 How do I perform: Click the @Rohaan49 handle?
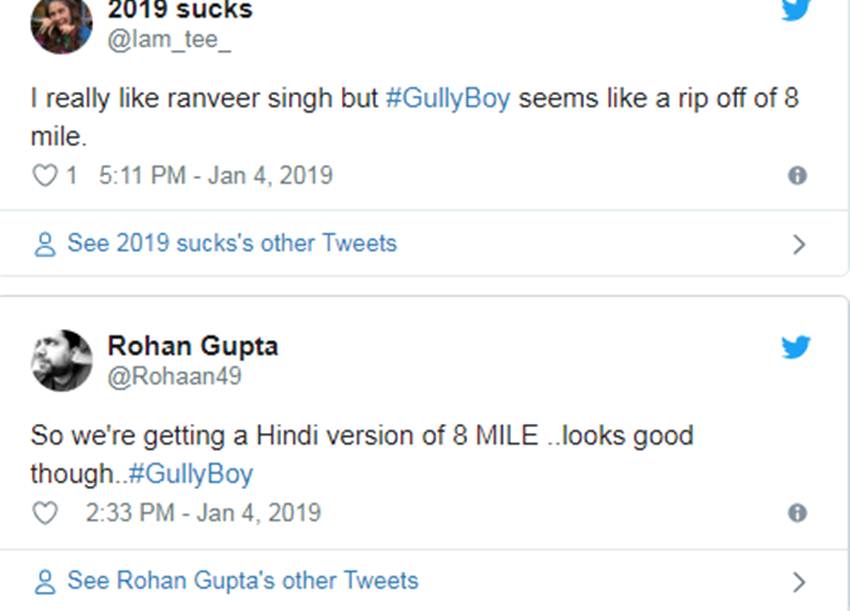(x=174, y=376)
